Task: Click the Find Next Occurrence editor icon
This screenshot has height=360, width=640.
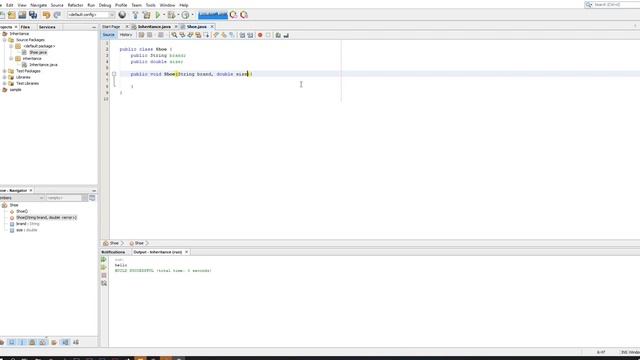Action: point(190,35)
